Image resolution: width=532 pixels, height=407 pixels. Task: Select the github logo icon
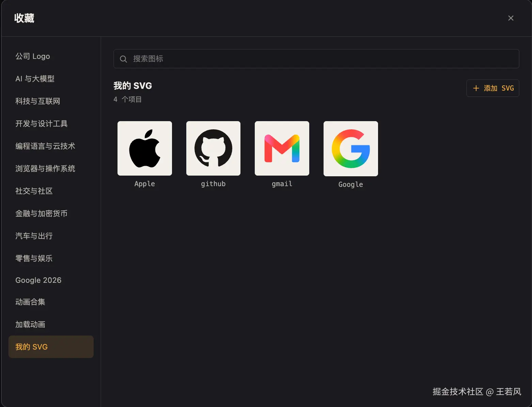pos(213,148)
